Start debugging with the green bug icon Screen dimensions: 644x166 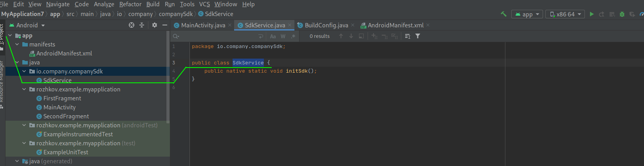tap(622, 14)
